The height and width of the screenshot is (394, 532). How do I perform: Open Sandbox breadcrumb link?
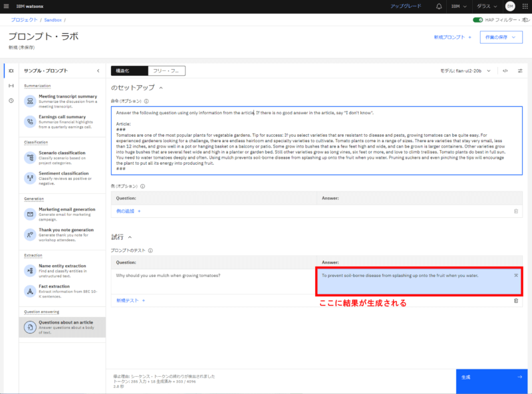pyautogui.click(x=53, y=20)
